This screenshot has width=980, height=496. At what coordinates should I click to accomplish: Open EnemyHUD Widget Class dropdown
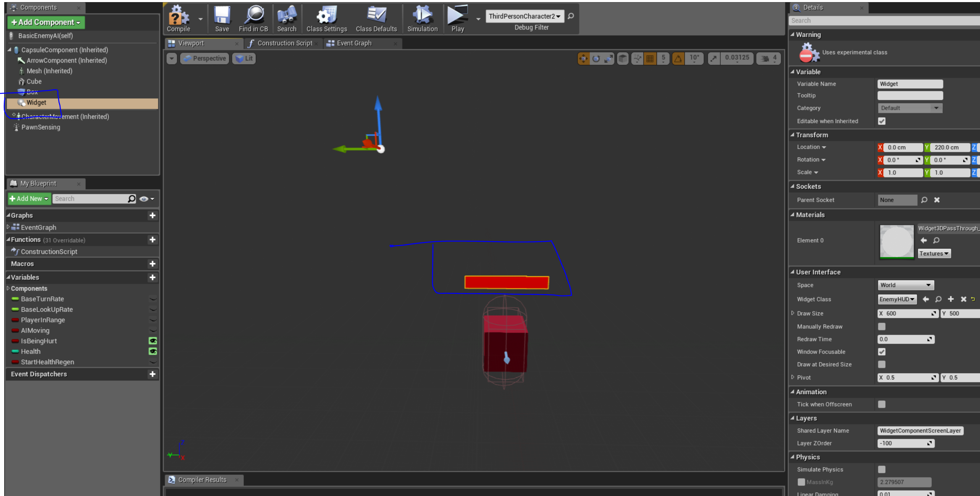point(897,299)
